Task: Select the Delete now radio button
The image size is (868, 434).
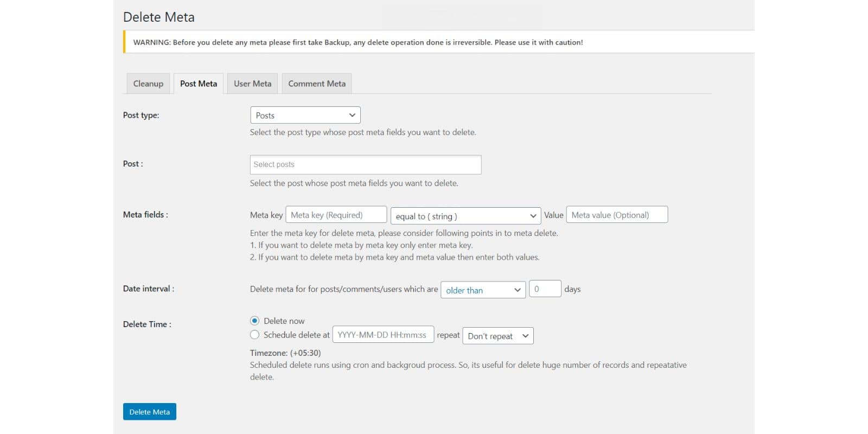Action: 254,321
